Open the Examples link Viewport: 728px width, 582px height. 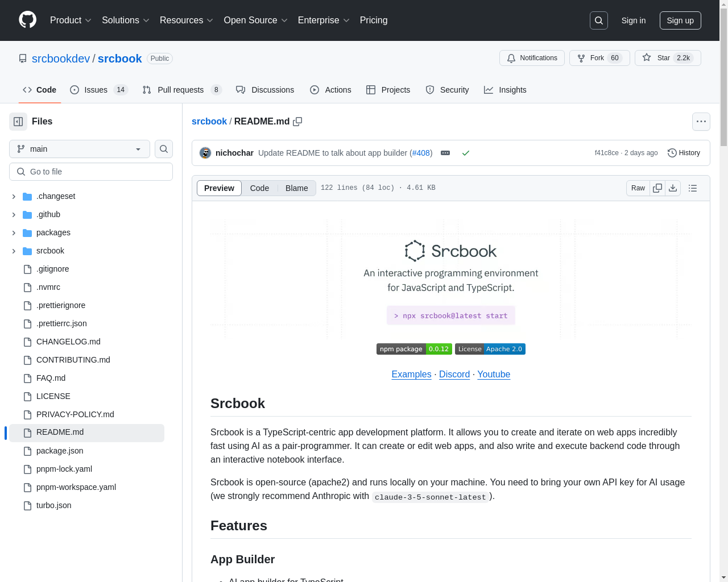click(x=411, y=374)
